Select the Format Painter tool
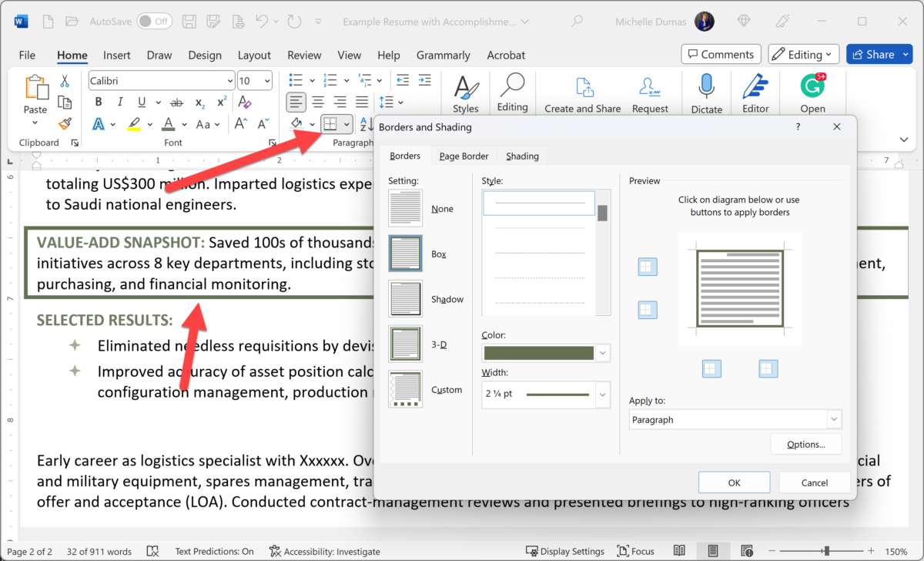This screenshot has height=561, width=924. click(65, 123)
